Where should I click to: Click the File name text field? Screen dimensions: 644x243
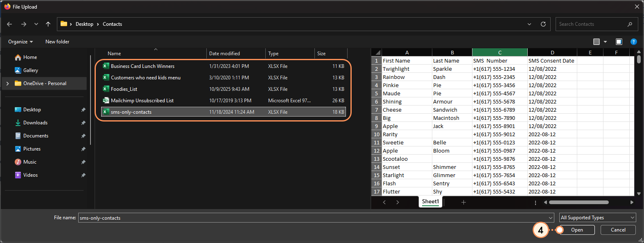[x=313, y=218]
